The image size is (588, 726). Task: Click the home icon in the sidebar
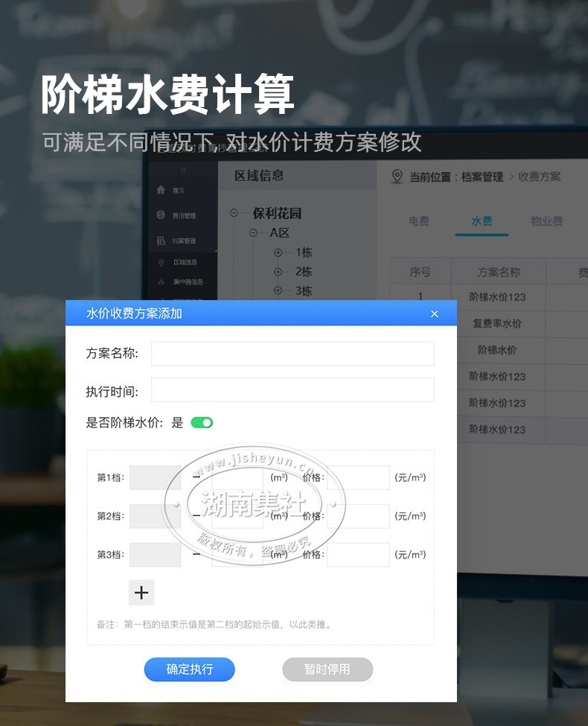point(161,190)
